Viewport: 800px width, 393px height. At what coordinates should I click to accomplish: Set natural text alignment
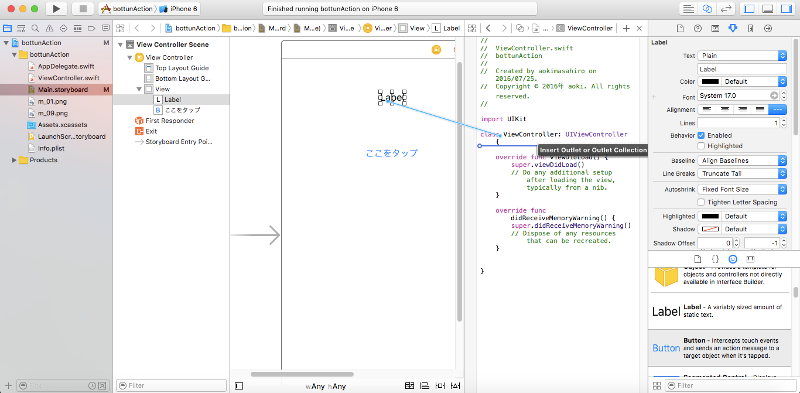(x=777, y=109)
